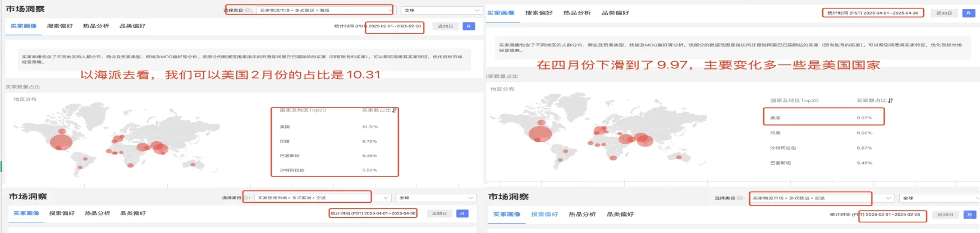Click help icon beside 选择类目 in 空派 February panel
The height and width of the screenshot is (233, 980).
pyautogui.click(x=740, y=198)
